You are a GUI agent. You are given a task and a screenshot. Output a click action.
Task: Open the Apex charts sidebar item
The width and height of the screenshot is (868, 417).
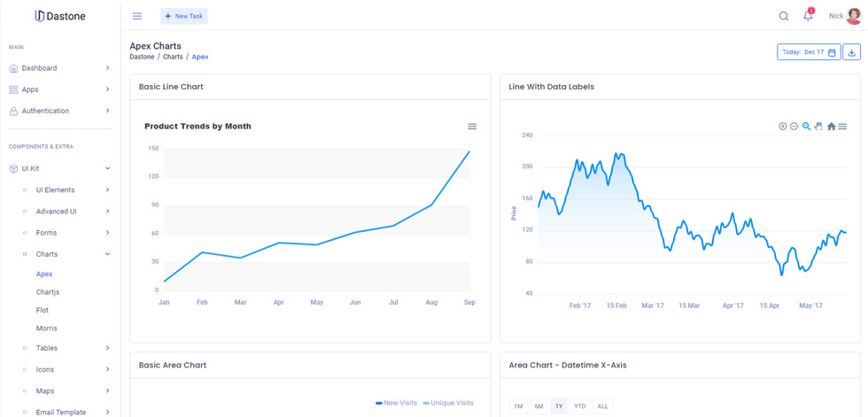pos(44,274)
